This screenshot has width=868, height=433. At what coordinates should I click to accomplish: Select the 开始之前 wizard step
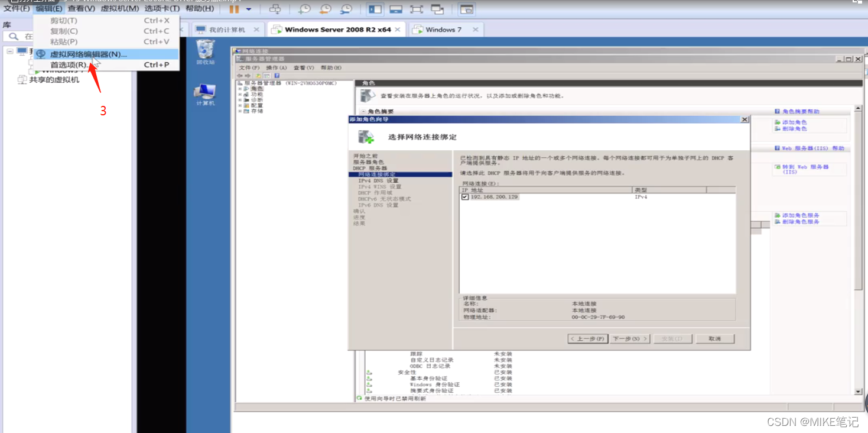pyautogui.click(x=365, y=156)
